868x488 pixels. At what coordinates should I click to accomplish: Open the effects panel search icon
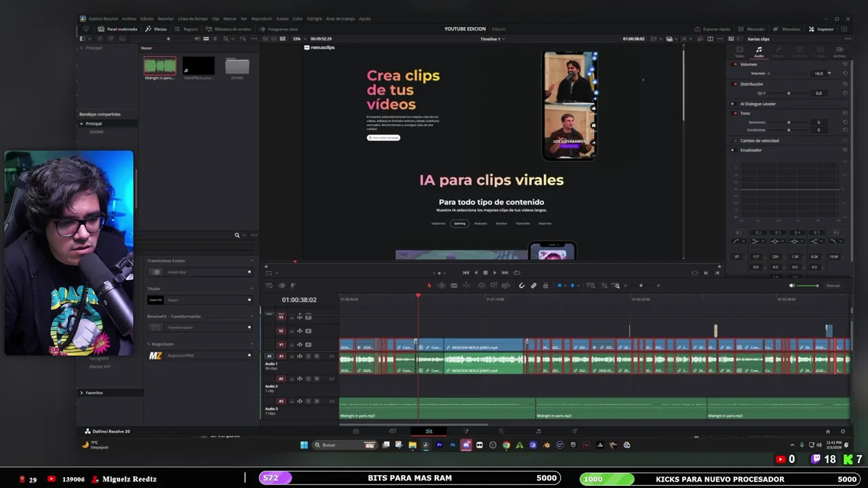click(237, 235)
